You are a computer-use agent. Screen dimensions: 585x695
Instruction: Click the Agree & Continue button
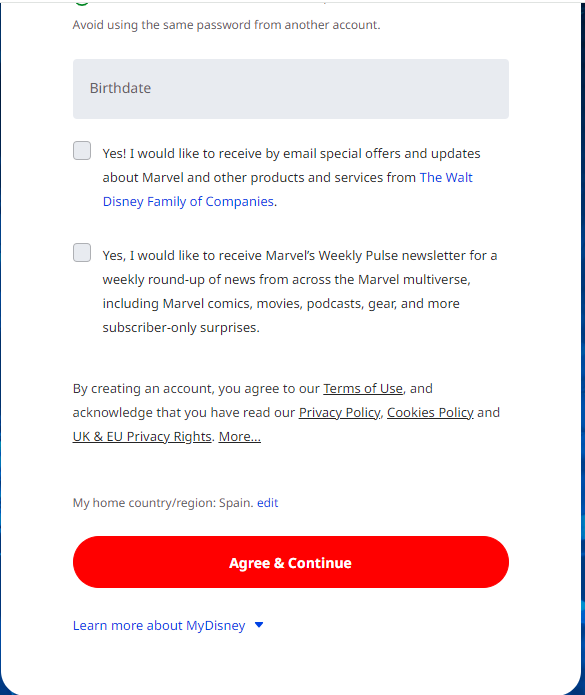[291, 562]
